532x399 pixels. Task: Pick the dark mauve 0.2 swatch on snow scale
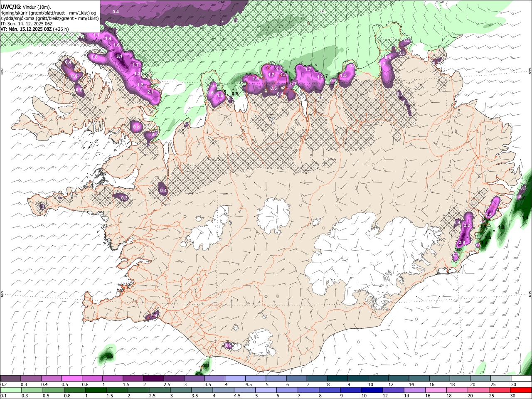tap(10, 378)
